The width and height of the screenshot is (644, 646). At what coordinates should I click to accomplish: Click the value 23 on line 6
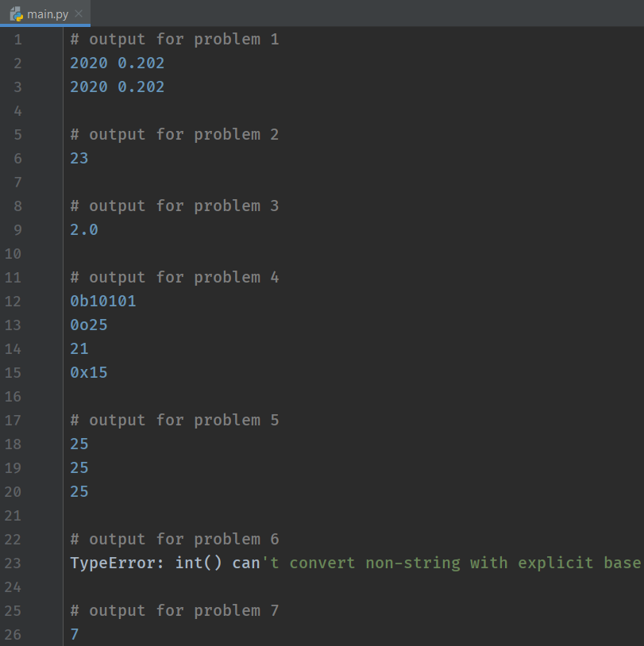(79, 159)
